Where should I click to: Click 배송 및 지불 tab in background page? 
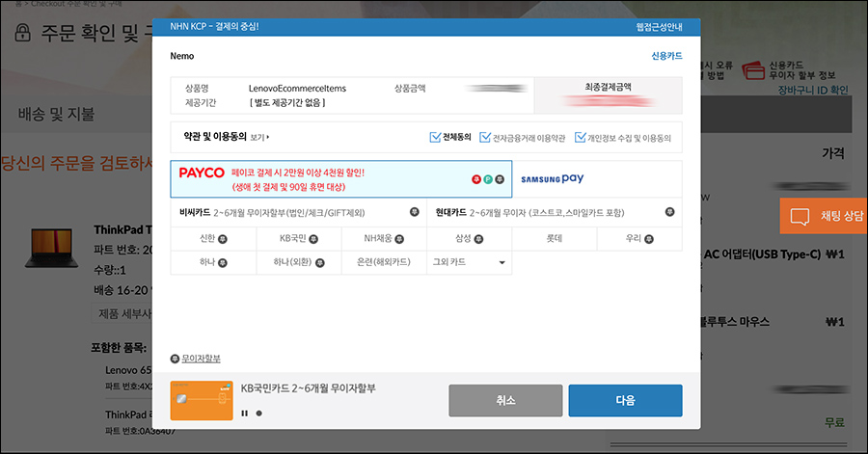(57, 114)
